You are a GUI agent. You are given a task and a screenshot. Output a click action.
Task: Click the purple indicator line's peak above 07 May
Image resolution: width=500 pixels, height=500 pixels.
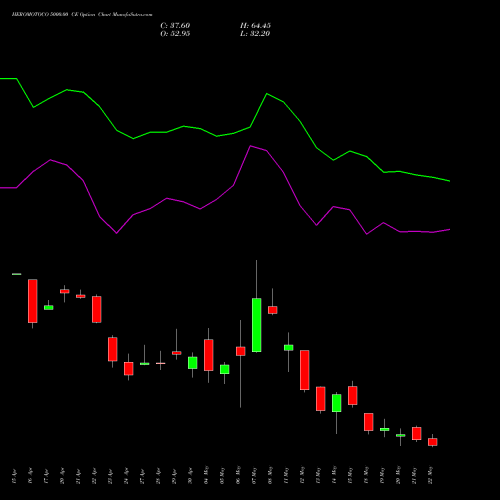(251, 146)
